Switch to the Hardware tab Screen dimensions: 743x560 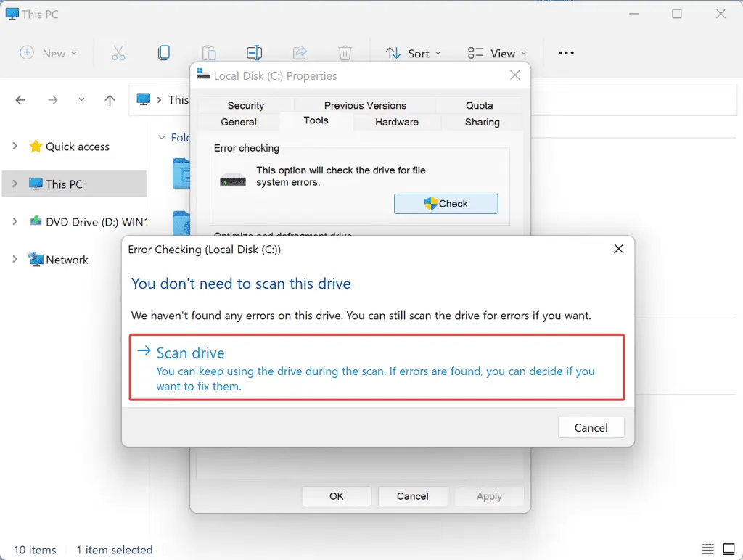(x=397, y=122)
